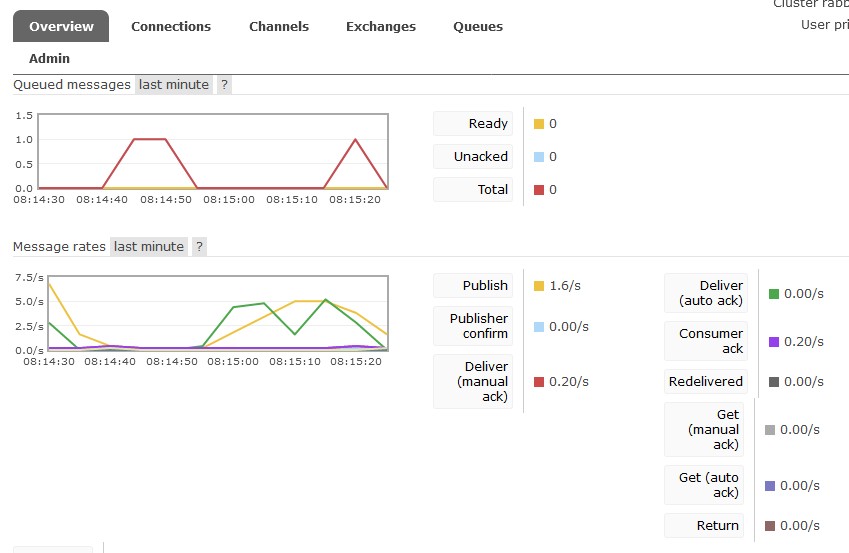Open help '?' for Queued messages
The image size is (849, 553).
click(x=224, y=84)
